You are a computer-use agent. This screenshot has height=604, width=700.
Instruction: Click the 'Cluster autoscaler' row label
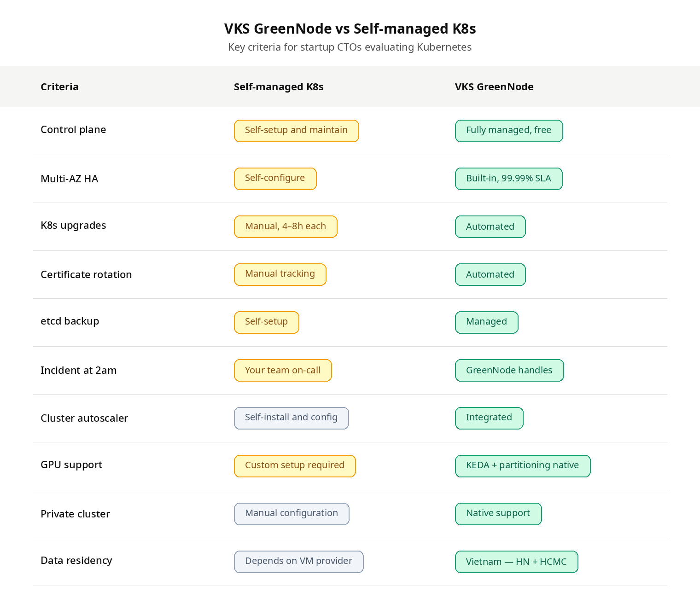(84, 418)
